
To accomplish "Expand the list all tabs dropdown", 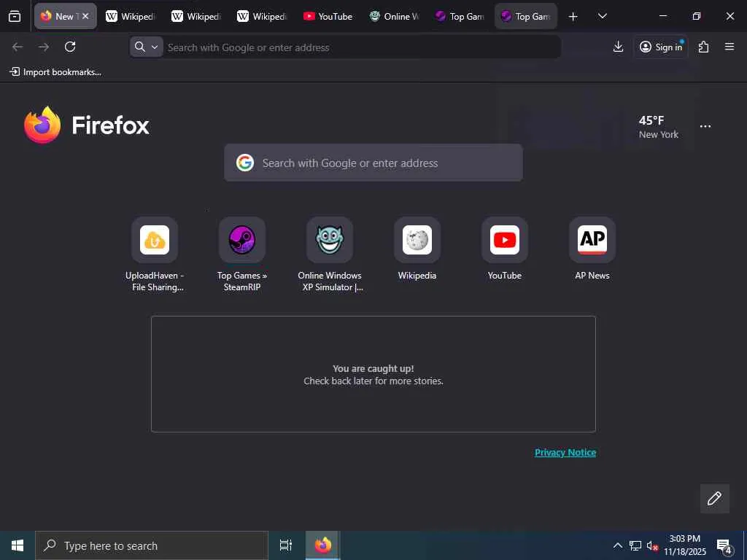I will [602, 16].
